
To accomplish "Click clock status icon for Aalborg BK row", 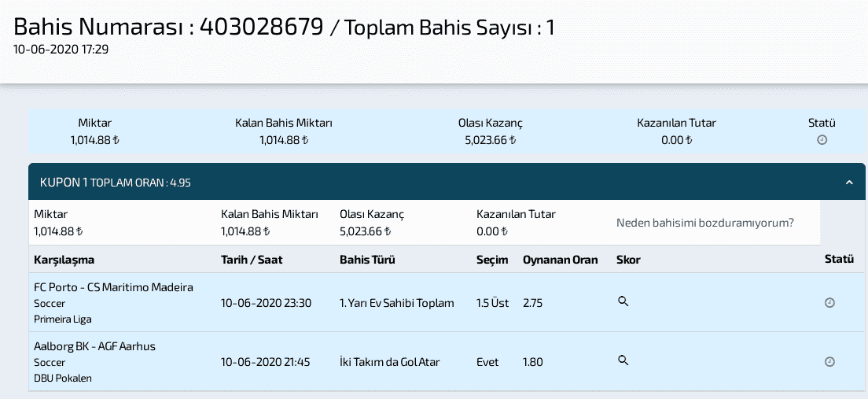I will (829, 362).
